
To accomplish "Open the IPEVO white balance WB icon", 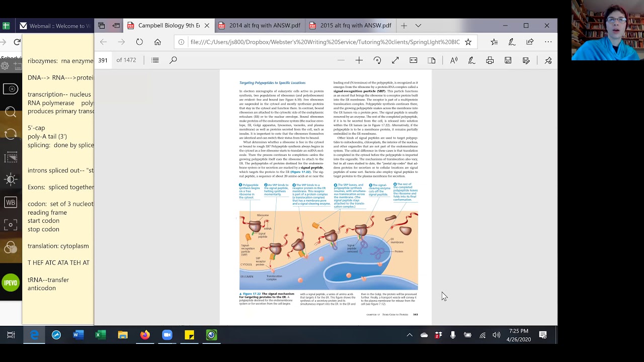I will (11, 203).
